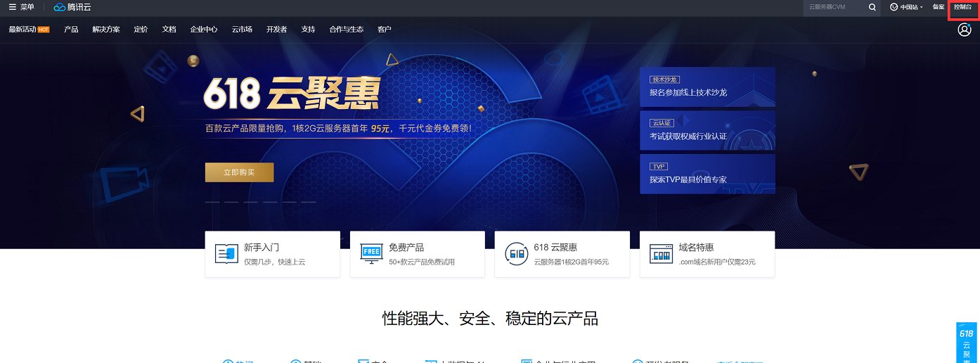The image size is (980, 363).
Task: Open 探索TVP最具价值专家 promo card
Action: click(x=707, y=174)
